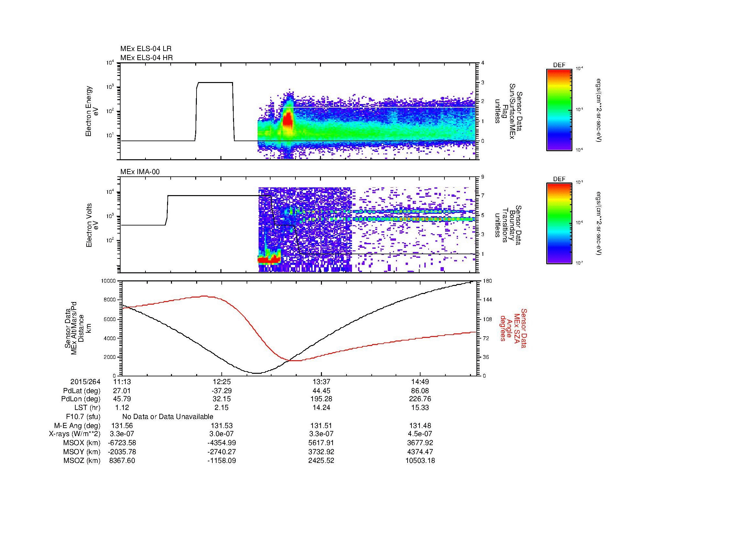Viewport: 756px width, 534px height.
Task: Click the 'MSOY (km)' row label
Action: [82, 452]
